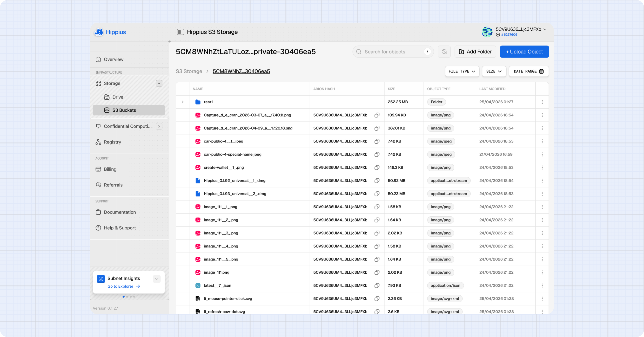Open the three-dot menu for latest__7_.json

(542, 285)
